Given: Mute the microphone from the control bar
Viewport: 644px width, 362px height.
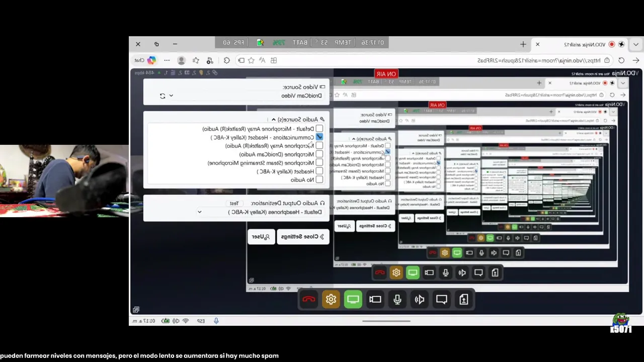Looking at the screenshot, I should (397, 300).
